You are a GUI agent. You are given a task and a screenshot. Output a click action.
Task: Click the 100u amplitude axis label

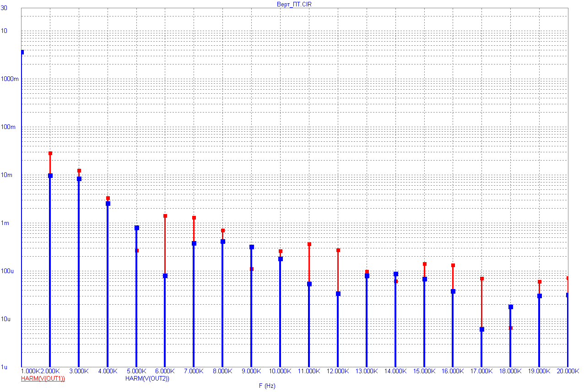(x=8, y=271)
